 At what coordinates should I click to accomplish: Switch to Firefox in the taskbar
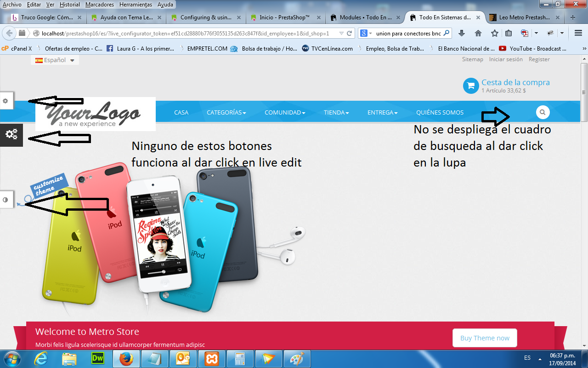126,358
